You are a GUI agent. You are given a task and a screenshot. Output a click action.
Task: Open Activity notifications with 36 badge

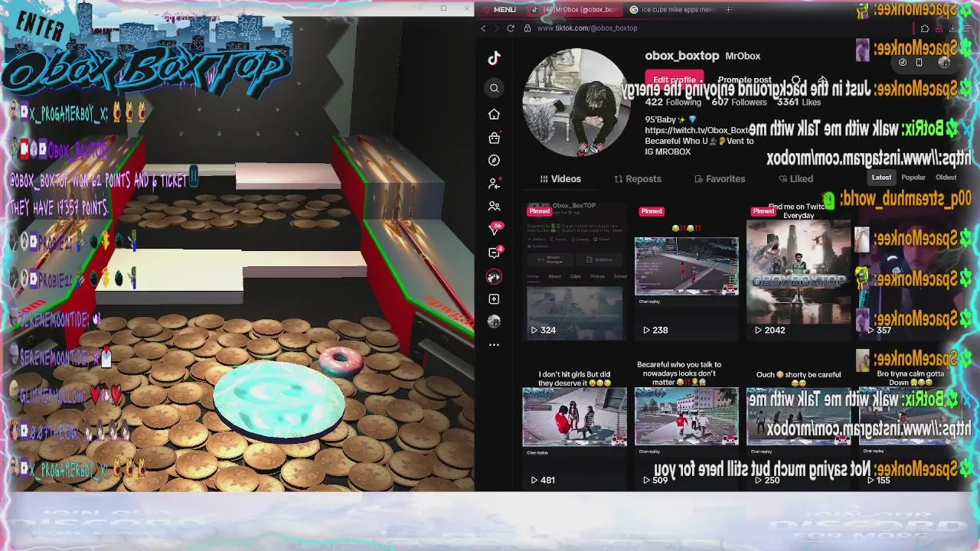pyautogui.click(x=495, y=229)
